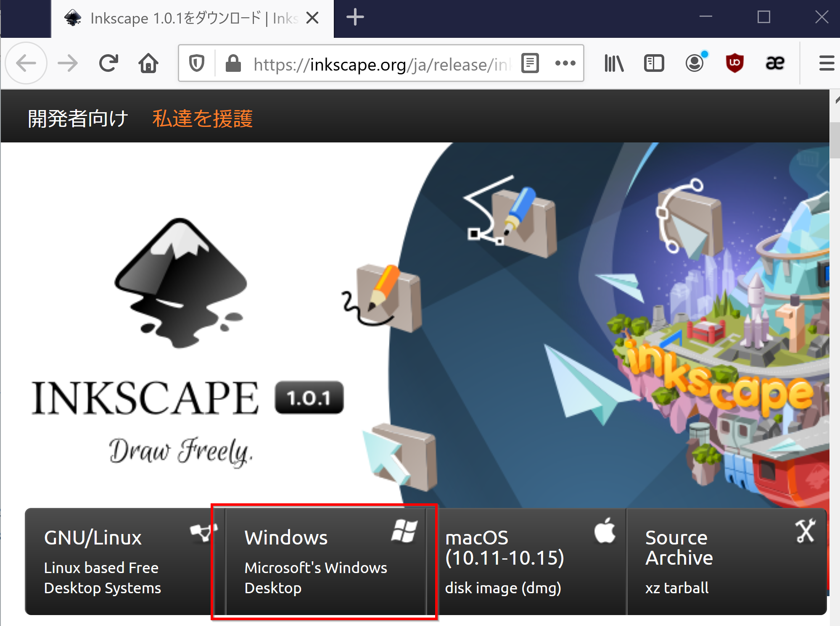Click the 1.0.1 version badge
The width and height of the screenshot is (840, 626).
click(309, 397)
